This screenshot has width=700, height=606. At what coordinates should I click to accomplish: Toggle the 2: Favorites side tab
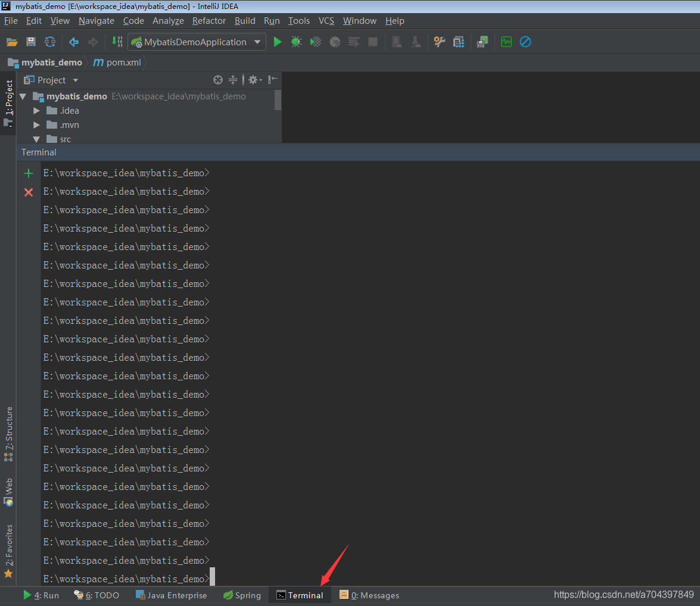8,551
